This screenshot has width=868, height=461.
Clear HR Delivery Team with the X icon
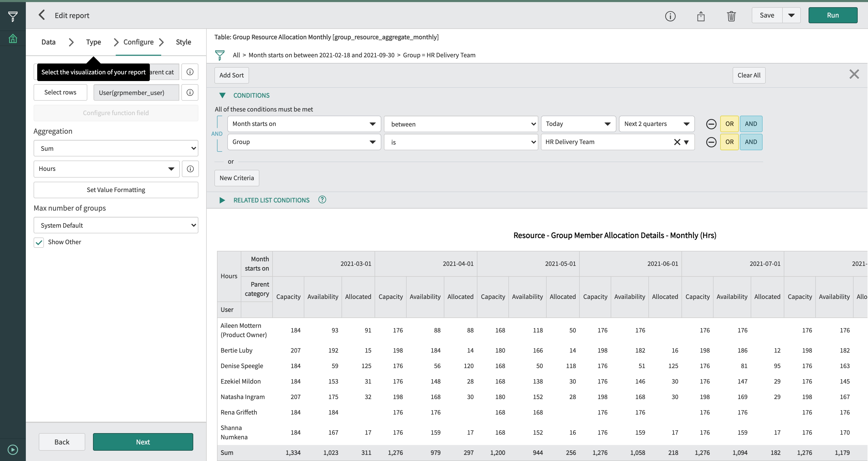(x=677, y=142)
